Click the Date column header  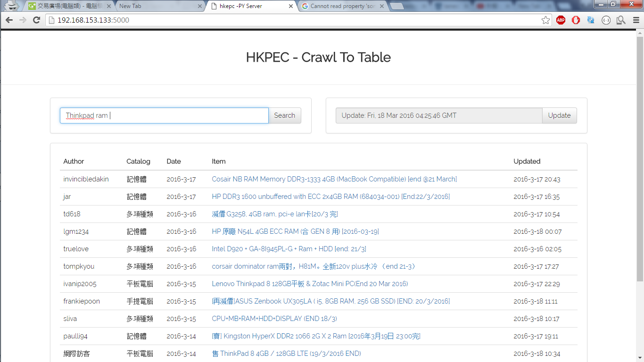click(x=173, y=161)
